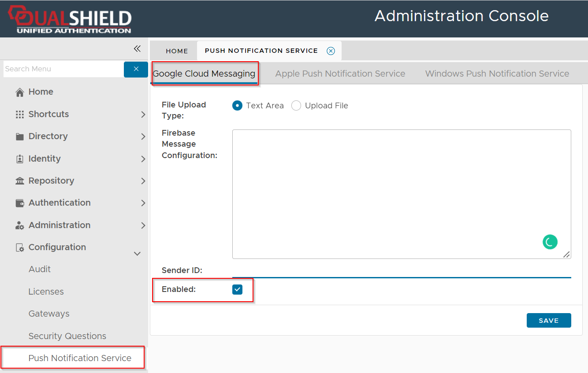Select the Upload File radio button
588x373 pixels.
(296, 106)
